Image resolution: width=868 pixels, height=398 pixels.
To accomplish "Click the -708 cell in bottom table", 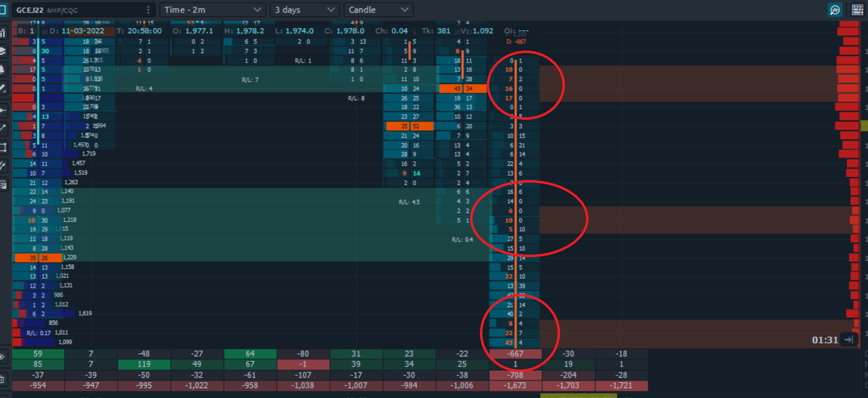I will point(515,375).
